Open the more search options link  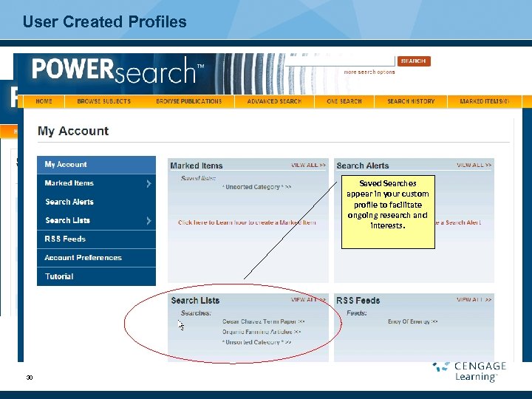369,72
